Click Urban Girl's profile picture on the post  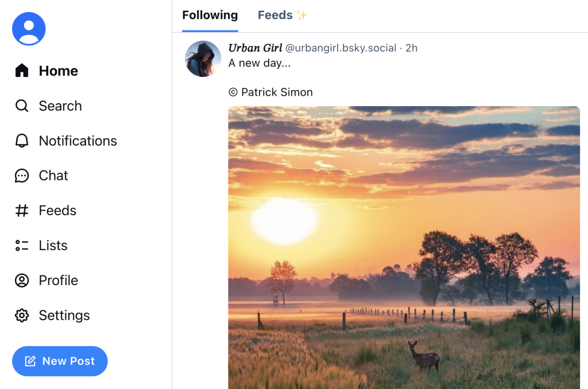coord(203,59)
